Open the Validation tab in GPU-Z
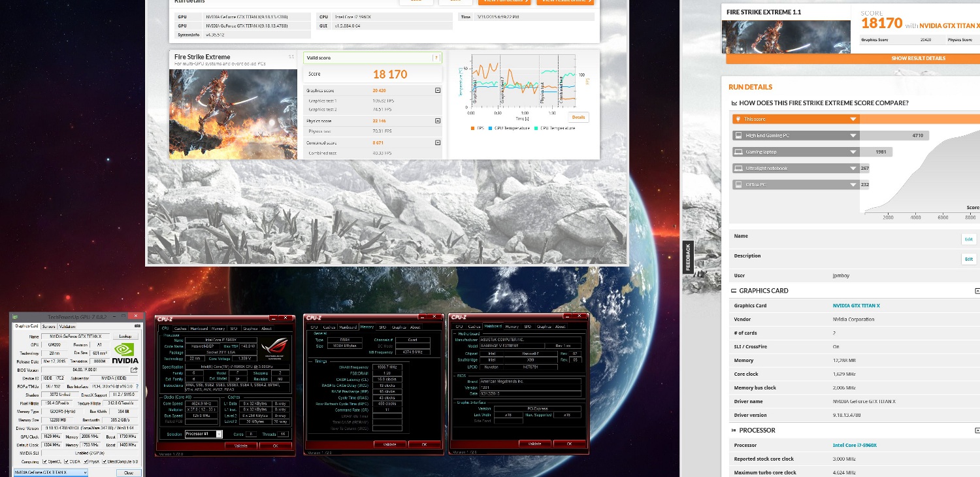Viewport: 980px width, 477px height. point(67,326)
